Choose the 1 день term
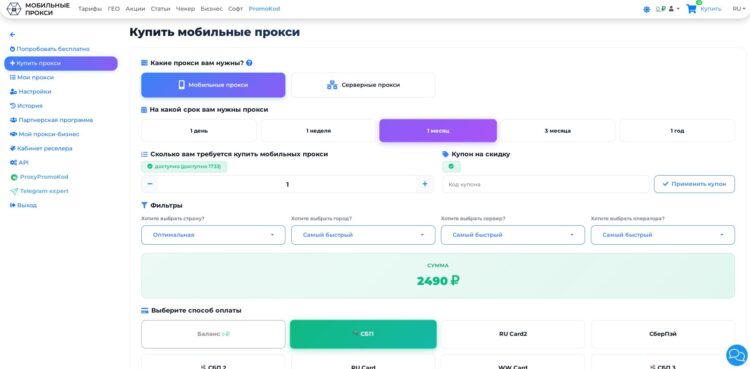 tap(199, 131)
